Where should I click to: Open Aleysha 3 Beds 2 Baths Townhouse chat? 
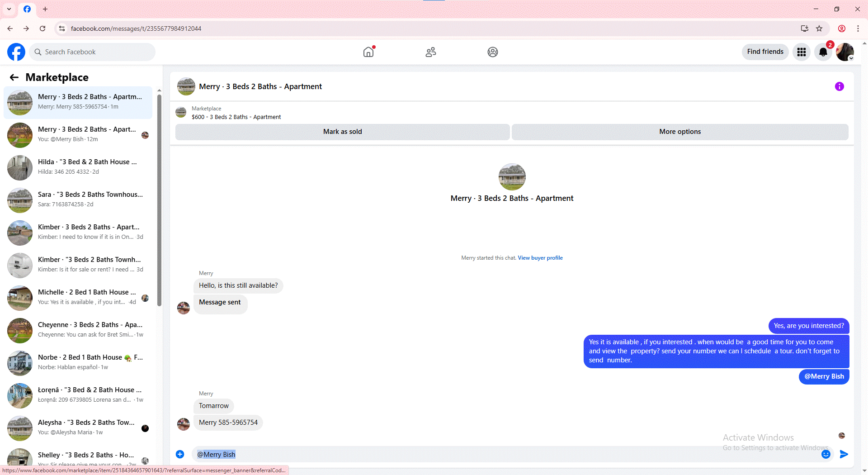tap(78, 428)
